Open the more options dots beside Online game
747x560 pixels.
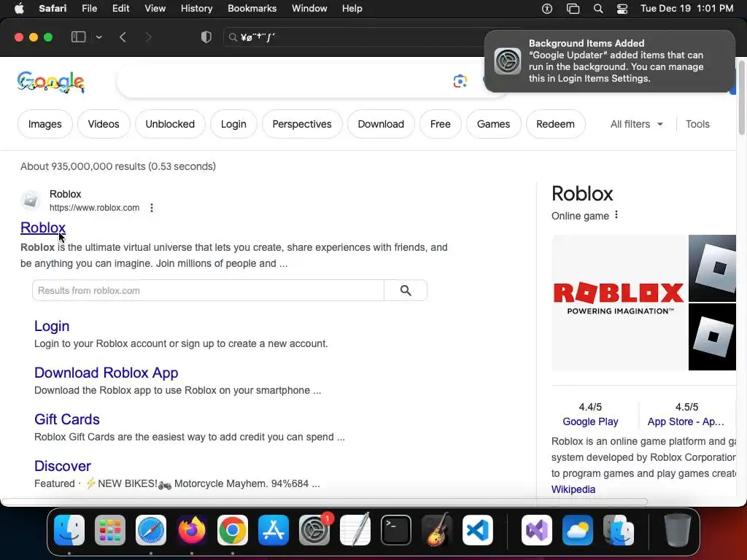coord(616,215)
